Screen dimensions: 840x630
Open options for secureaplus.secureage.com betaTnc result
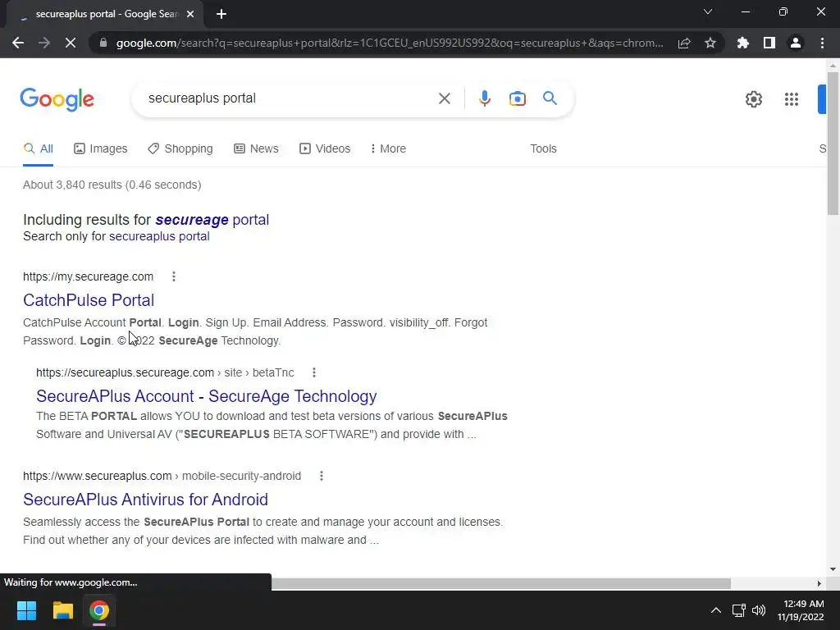click(314, 372)
